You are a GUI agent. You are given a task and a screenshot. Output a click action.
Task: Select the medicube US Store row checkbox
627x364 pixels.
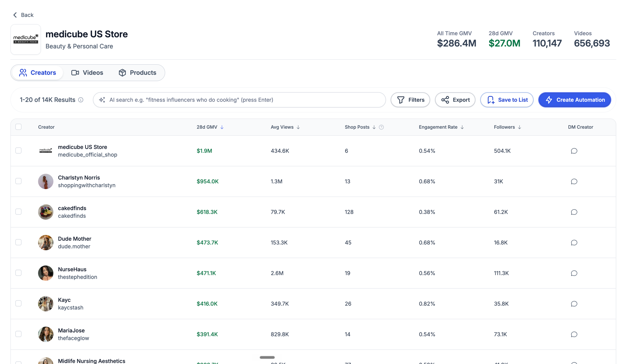(18, 150)
